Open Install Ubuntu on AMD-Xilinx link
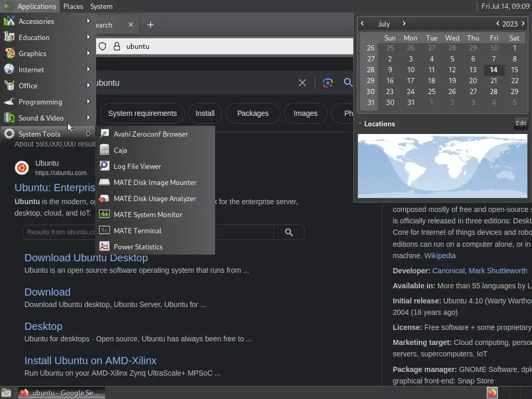 tap(90, 361)
